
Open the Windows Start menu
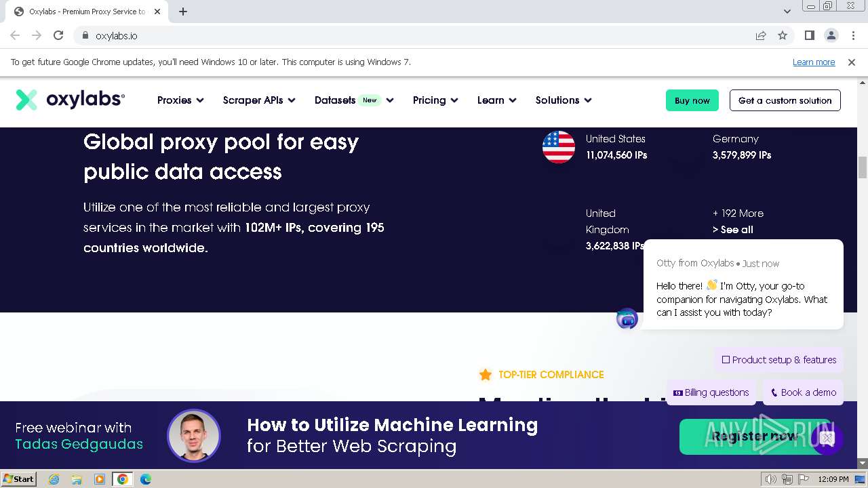click(x=19, y=479)
